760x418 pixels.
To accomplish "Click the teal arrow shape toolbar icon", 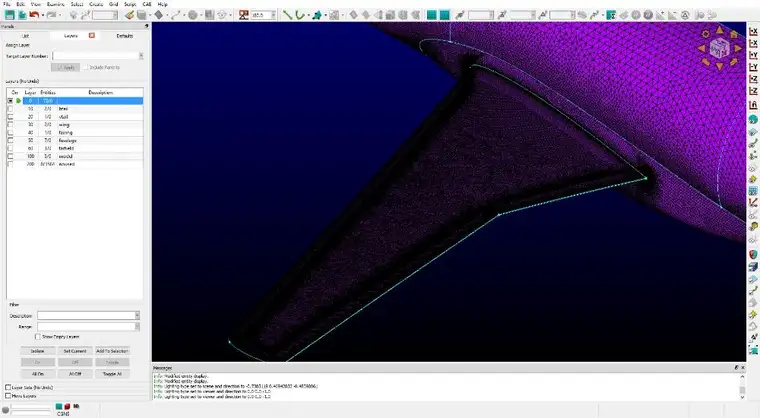I will 317,15.
